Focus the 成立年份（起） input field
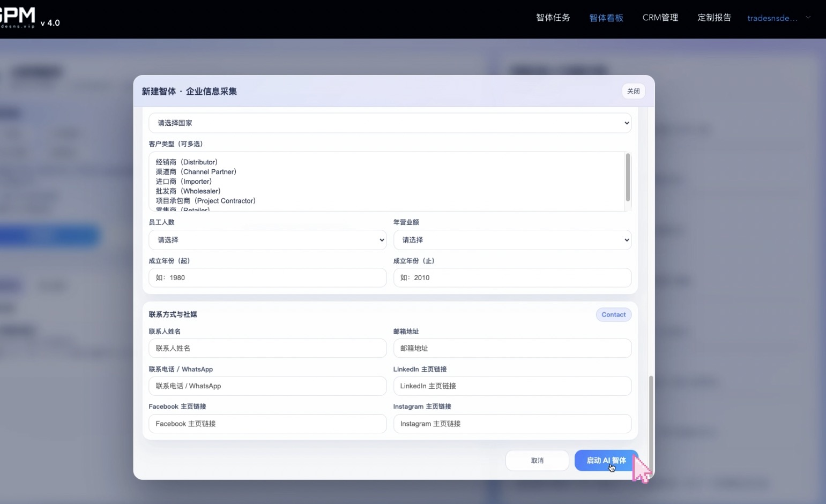826x504 pixels. pyautogui.click(x=267, y=278)
